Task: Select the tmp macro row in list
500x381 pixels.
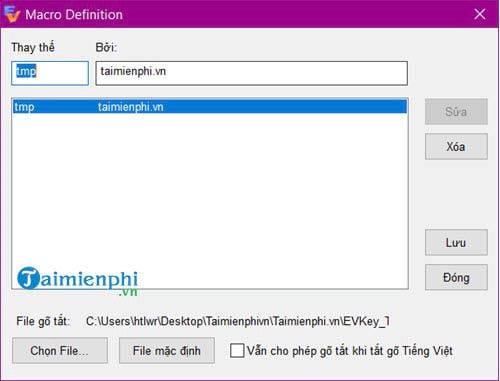Action: [210, 107]
